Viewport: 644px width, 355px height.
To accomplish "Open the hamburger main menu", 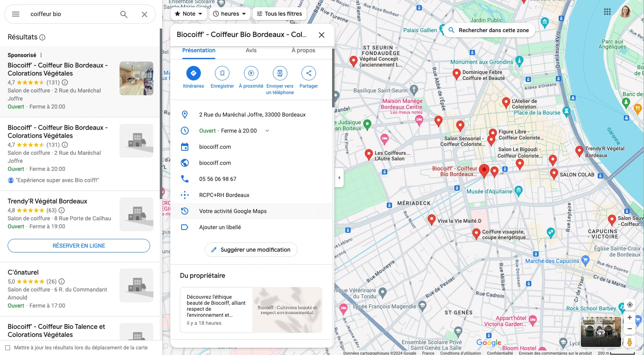I will [16, 14].
